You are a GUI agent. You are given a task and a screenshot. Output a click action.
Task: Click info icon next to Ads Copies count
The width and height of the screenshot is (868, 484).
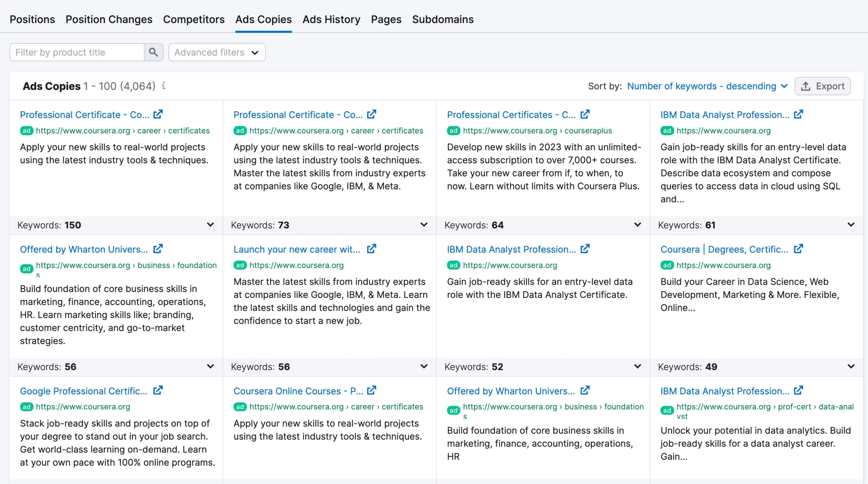click(164, 85)
